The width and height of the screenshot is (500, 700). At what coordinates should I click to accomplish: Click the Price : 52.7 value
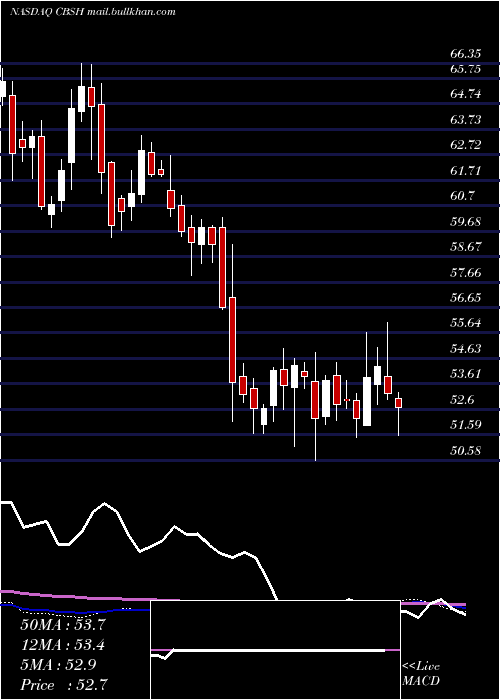[x=63, y=685]
